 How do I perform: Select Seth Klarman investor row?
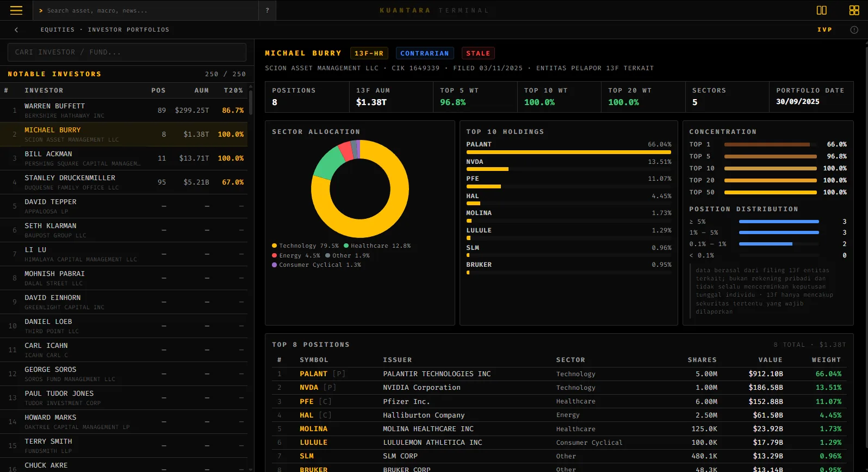(x=123, y=230)
